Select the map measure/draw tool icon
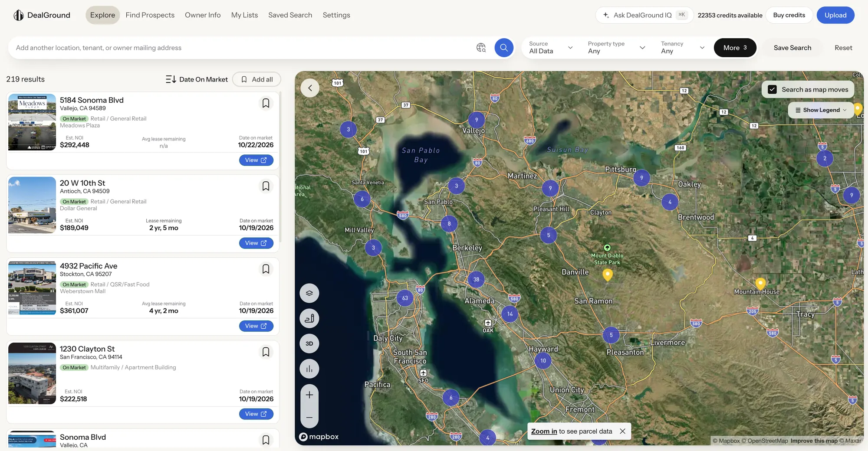This screenshot has width=868, height=451. click(309, 318)
